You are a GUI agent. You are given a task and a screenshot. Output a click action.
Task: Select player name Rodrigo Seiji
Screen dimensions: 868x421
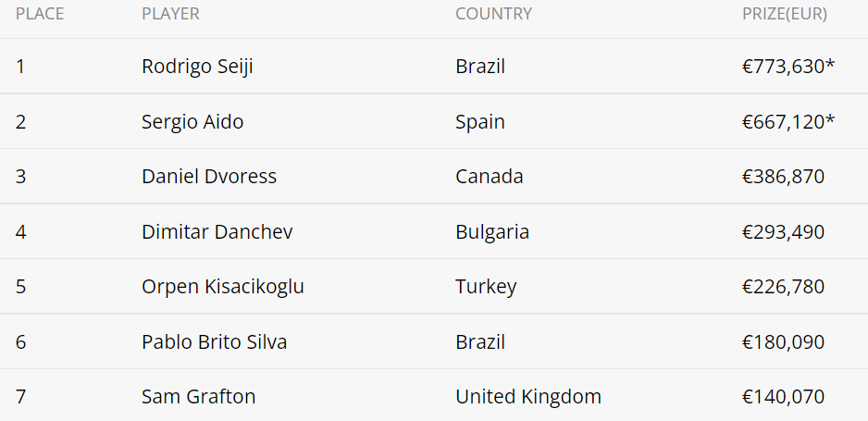pos(197,67)
